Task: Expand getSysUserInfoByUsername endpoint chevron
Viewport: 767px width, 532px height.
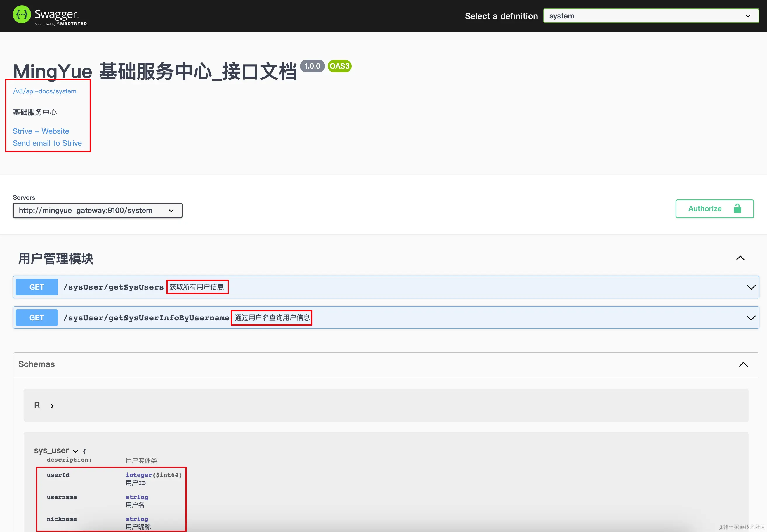Action: (751, 318)
